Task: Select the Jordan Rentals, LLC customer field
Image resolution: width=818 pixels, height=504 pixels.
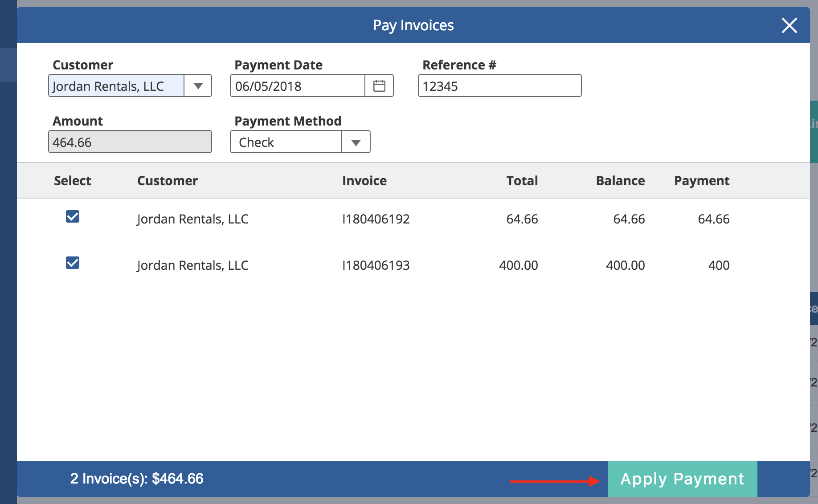Action: coord(116,86)
